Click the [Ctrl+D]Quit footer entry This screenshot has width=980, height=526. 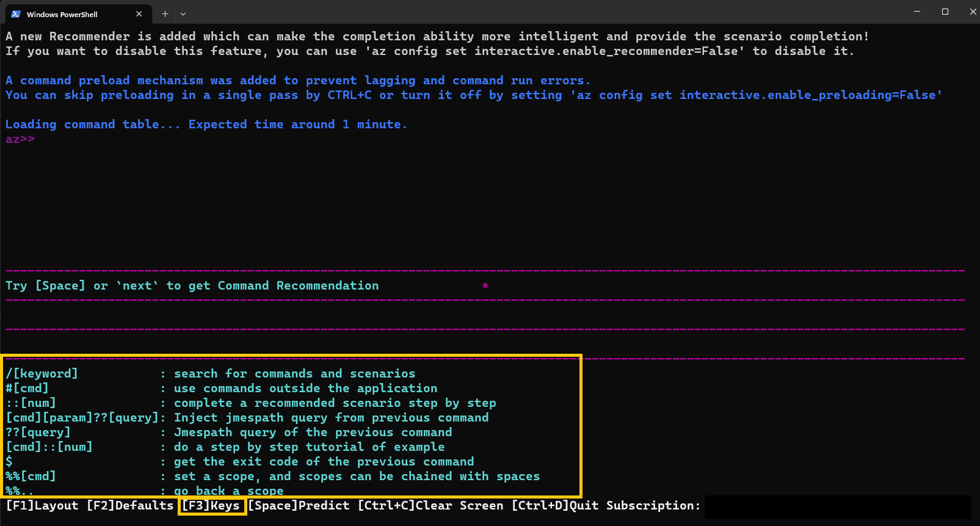point(555,506)
